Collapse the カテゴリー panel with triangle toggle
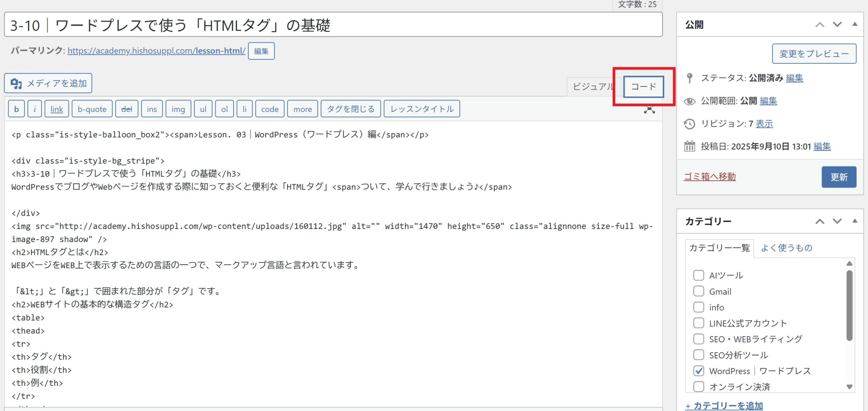868x411 pixels. [x=855, y=221]
